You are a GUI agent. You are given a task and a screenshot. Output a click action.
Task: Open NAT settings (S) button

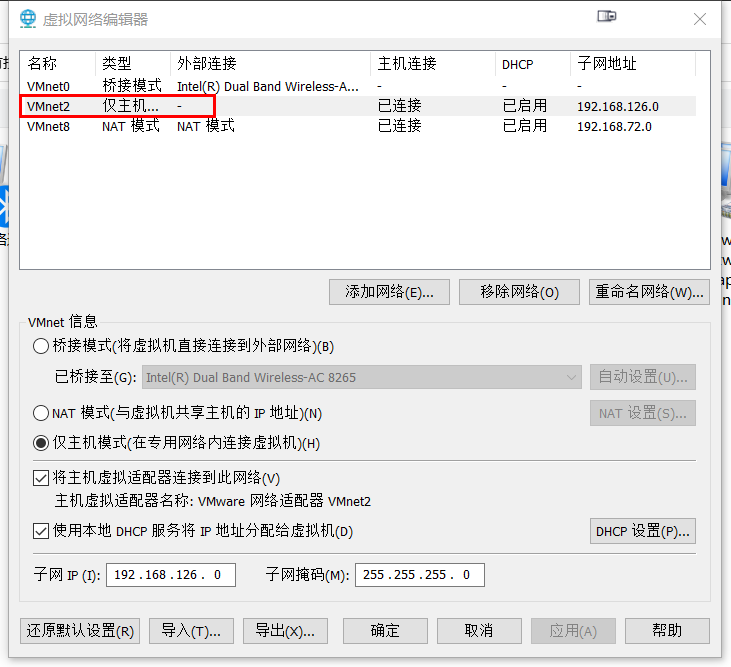[643, 413]
